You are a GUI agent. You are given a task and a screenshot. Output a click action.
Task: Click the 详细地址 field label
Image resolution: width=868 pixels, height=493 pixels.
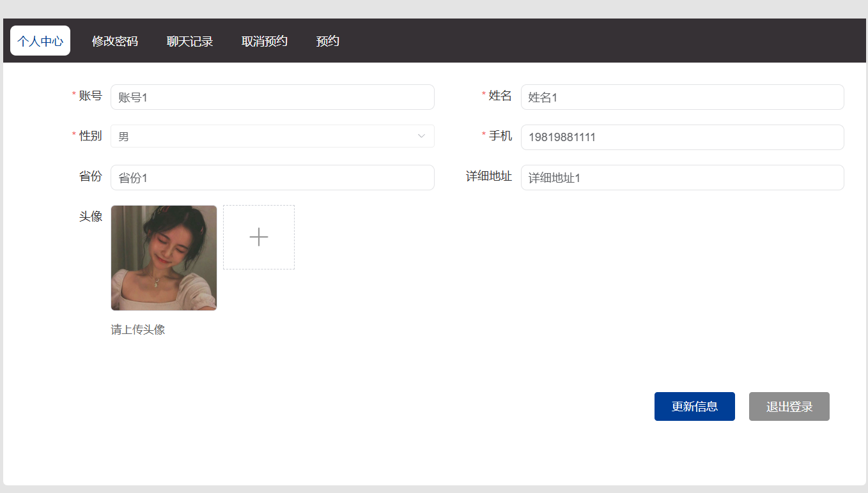[x=489, y=176]
